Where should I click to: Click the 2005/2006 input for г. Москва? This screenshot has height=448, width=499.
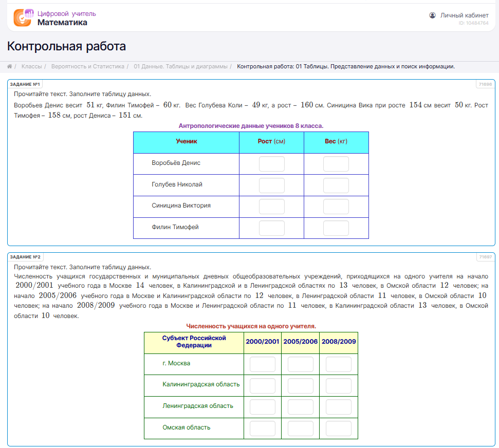pos(301,364)
